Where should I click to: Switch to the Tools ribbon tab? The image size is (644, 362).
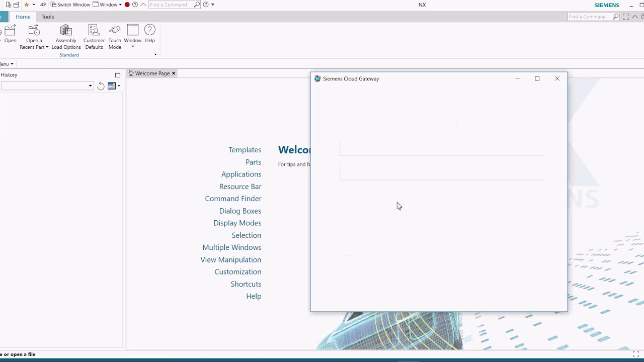tap(48, 17)
